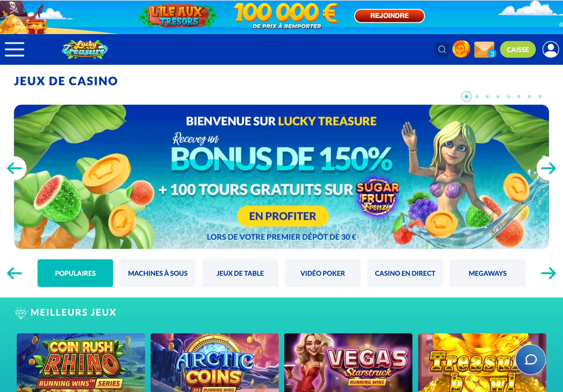Screen dimensions: 563x392
Task: Show earlier game categories with left arrow
Action: (14, 273)
